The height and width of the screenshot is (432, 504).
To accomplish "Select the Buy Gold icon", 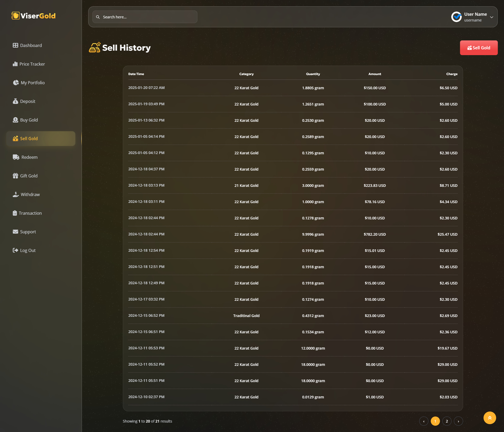I will (15, 120).
